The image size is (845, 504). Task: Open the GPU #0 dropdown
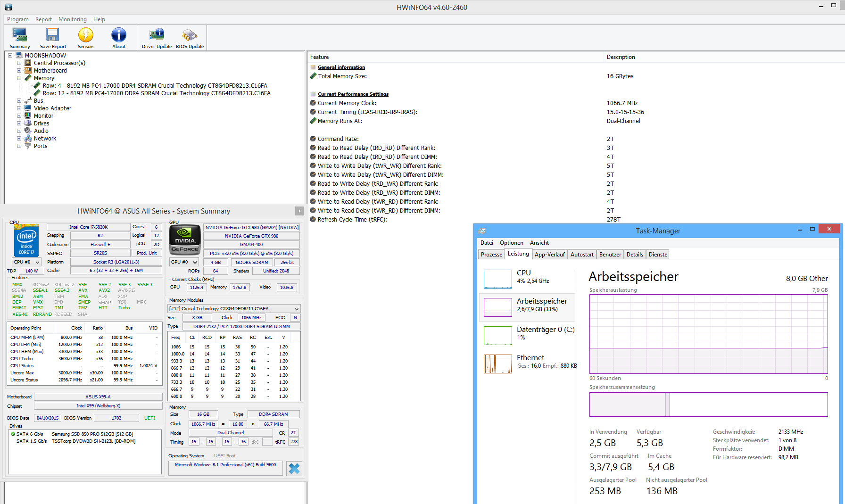click(184, 262)
